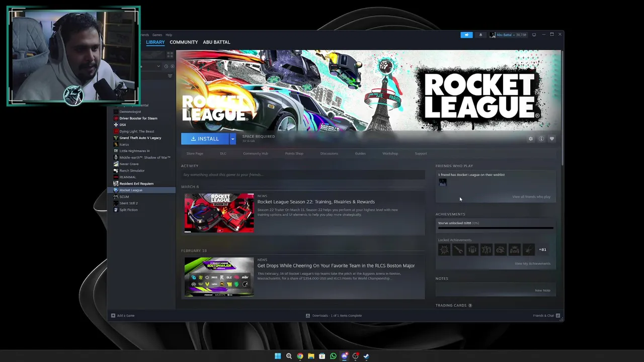Expand the library collection dropdown chevron
This screenshot has height=362, width=644.
click(158, 66)
